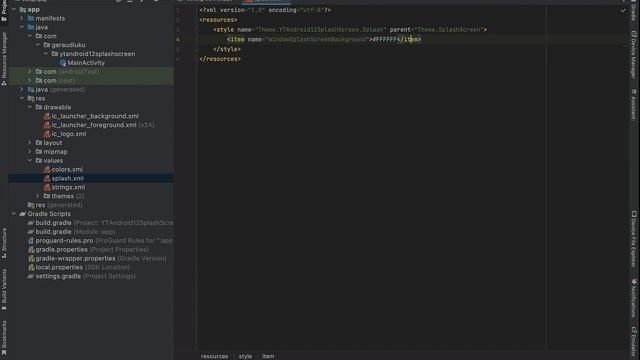
Task: Click the green inspection checkmark in editor
Action: coord(623,11)
